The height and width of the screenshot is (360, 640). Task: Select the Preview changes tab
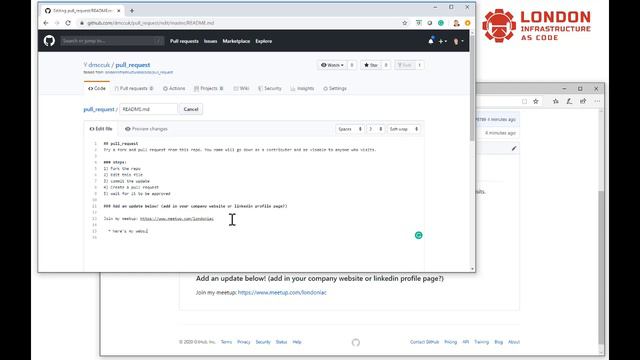click(146, 129)
